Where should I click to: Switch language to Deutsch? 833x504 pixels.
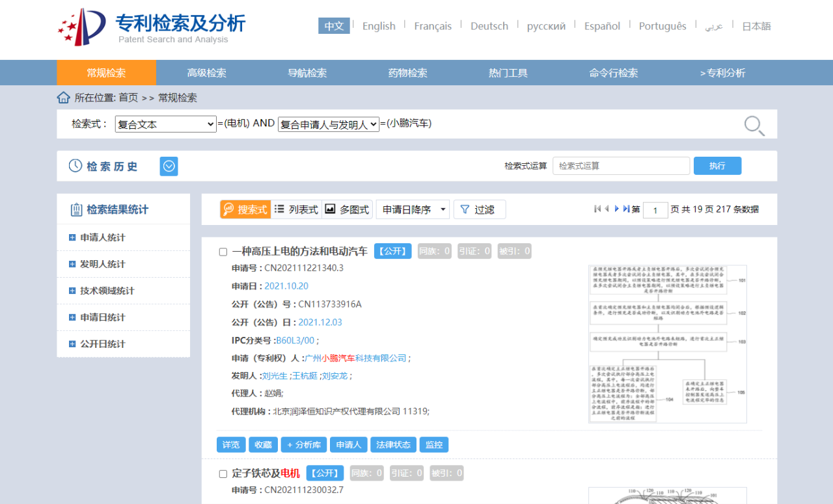click(x=489, y=26)
